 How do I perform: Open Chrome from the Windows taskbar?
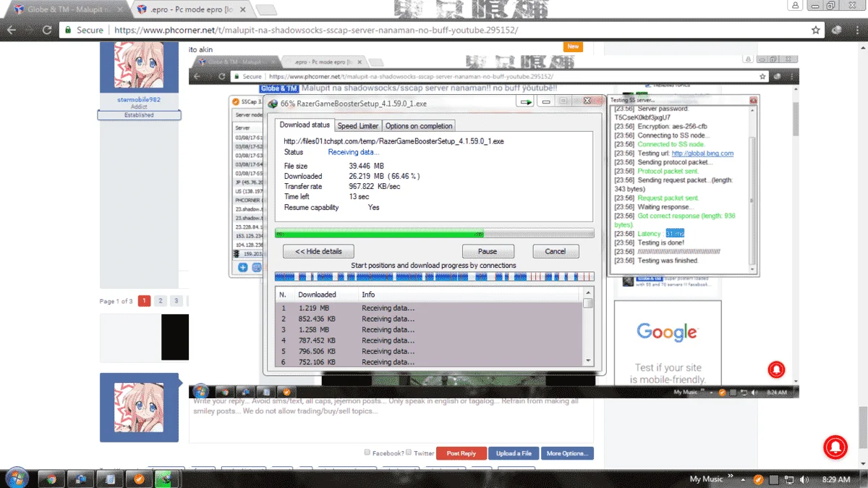(x=51, y=479)
